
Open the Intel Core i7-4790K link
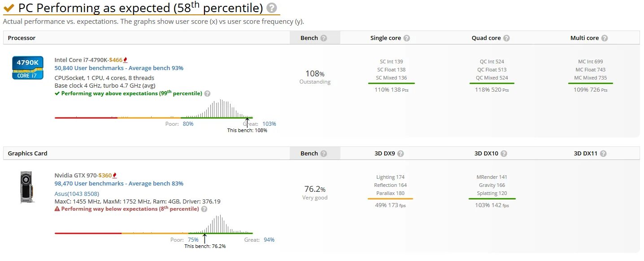(x=81, y=60)
